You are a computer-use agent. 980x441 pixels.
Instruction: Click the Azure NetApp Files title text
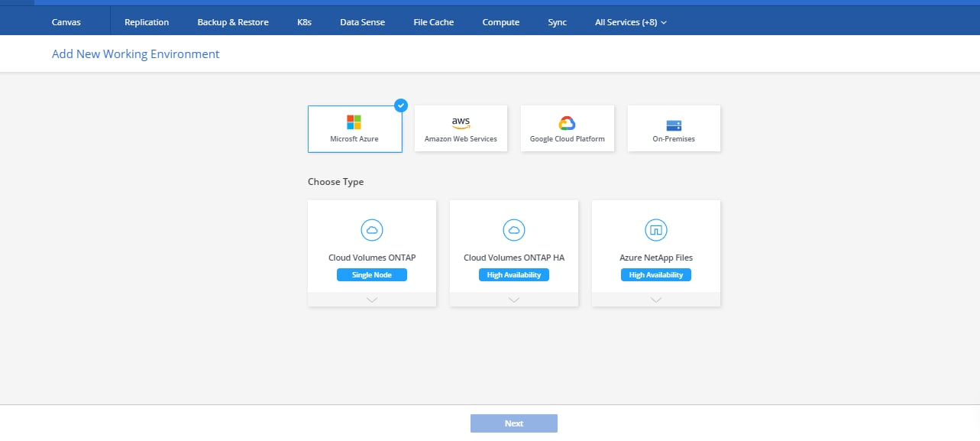pos(656,258)
